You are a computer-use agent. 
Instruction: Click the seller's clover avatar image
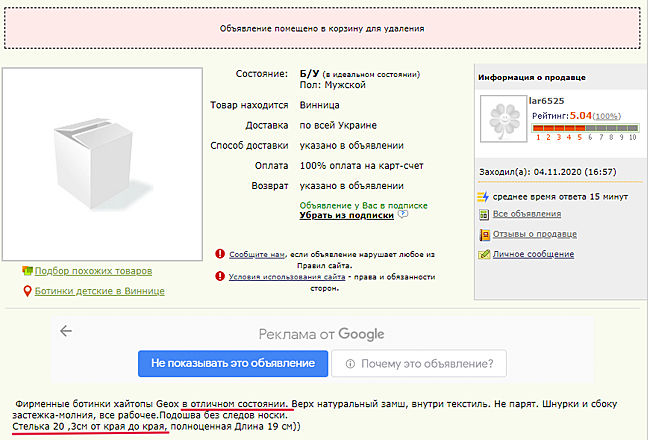click(503, 120)
